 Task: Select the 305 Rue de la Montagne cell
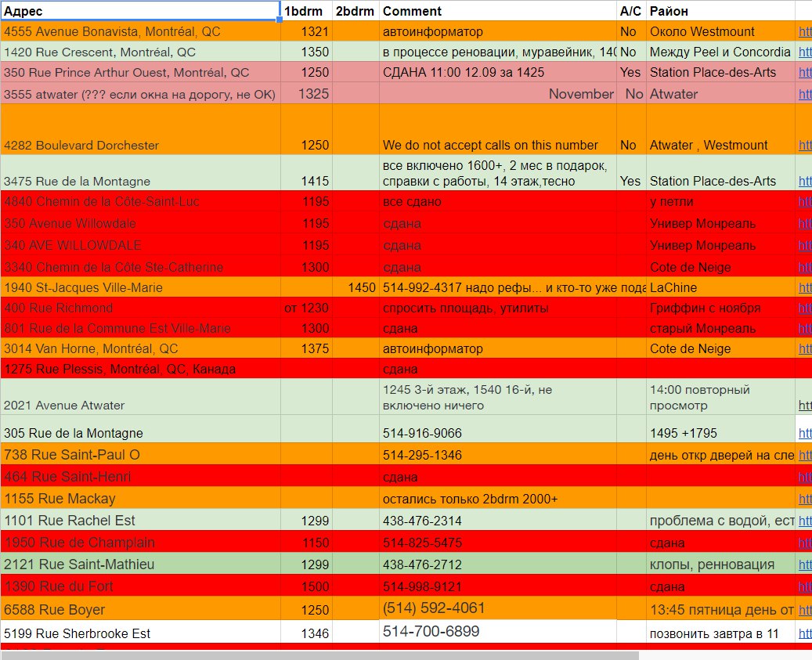tap(140, 428)
